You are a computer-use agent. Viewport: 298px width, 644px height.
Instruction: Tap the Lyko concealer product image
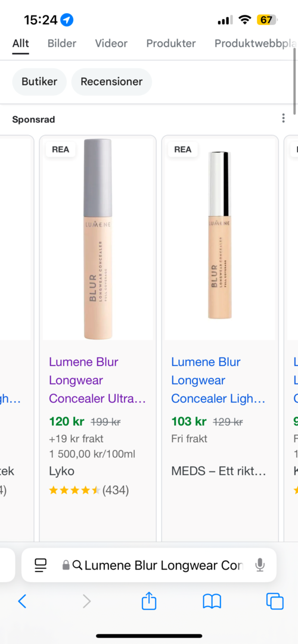click(x=98, y=239)
